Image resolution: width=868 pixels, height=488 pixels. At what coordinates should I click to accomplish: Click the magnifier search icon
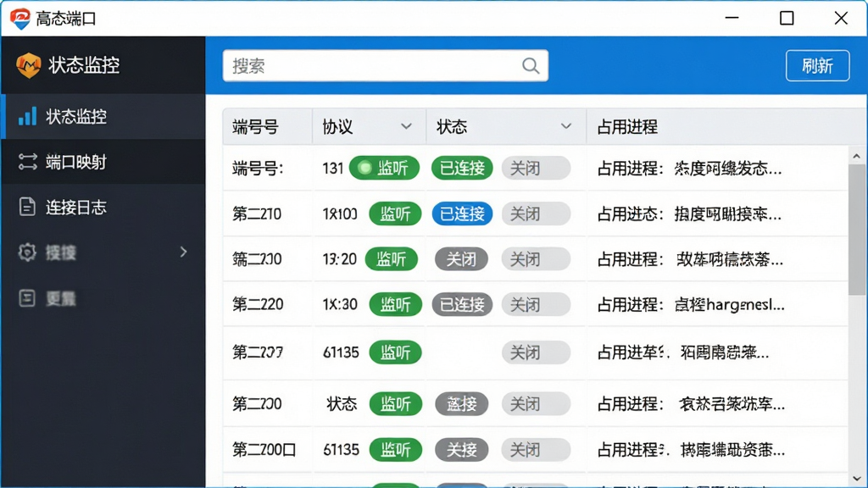pyautogui.click(x=531, y=66)
